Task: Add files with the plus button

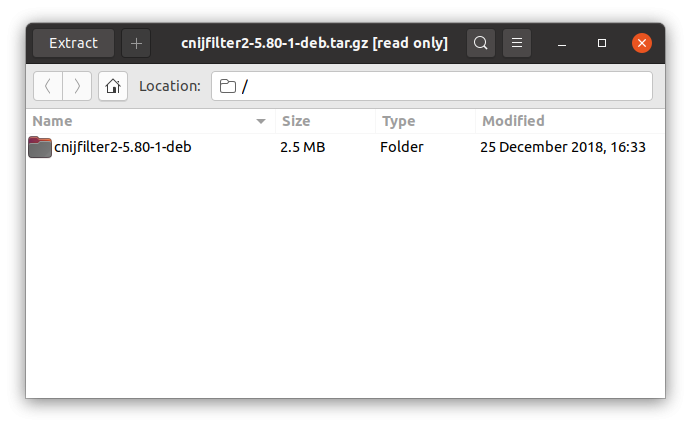Action: (136, 43)
